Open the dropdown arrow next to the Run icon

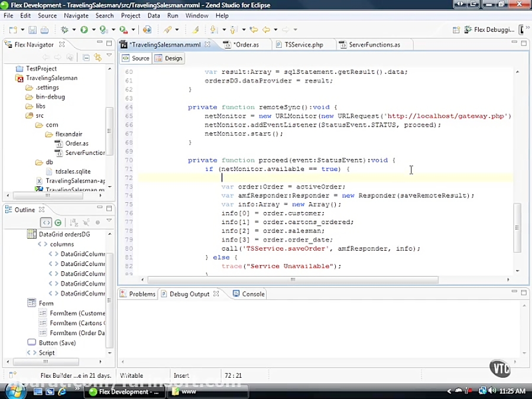[92, 30]
